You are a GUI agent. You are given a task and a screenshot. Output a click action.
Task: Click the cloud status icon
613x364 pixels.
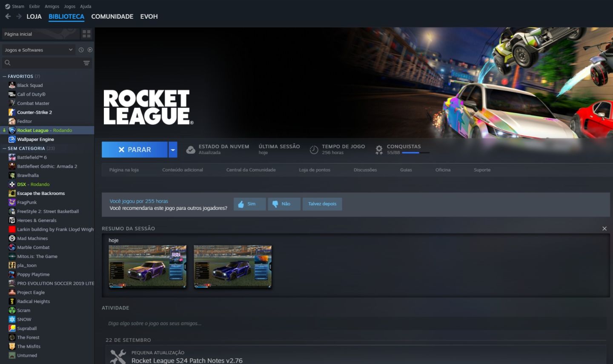click(191, 150)
